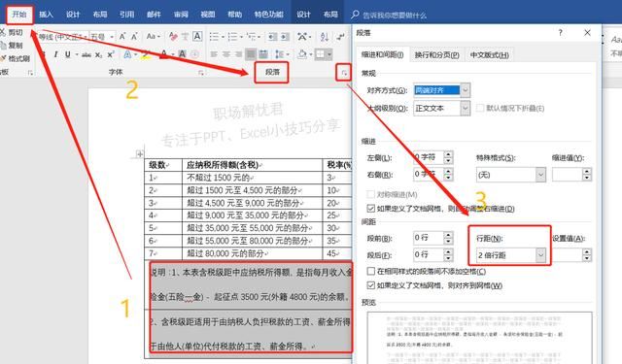
Task: Click the shading paint bucket icon
Action: click(x=302, y=54)
